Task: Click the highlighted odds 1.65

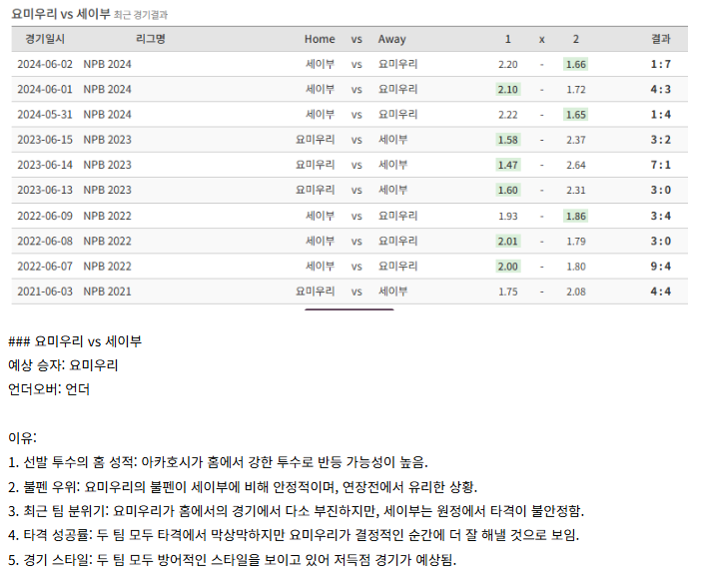Action: pyautogui.click(x=575, y=115)
